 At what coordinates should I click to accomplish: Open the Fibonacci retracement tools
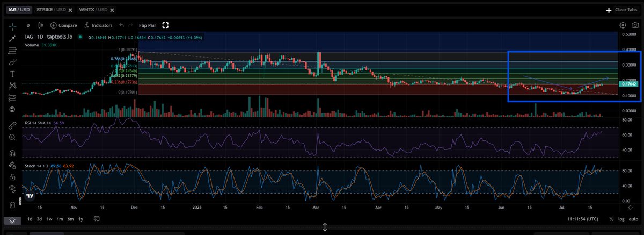tap(12, 51)
